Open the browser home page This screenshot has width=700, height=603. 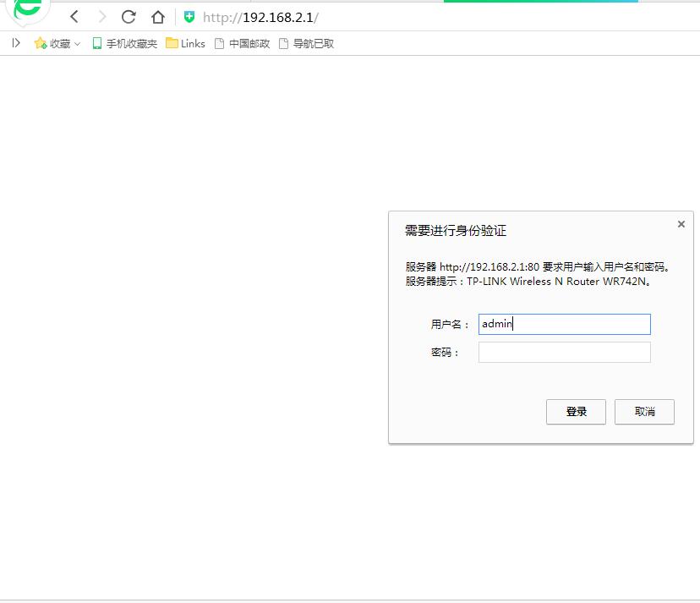(x=157, y=16)
